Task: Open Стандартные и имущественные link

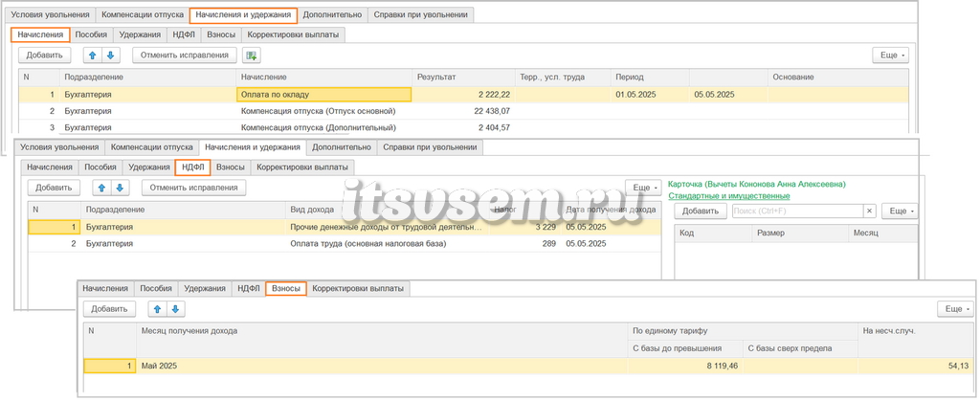Action: [x=728, y=196]
